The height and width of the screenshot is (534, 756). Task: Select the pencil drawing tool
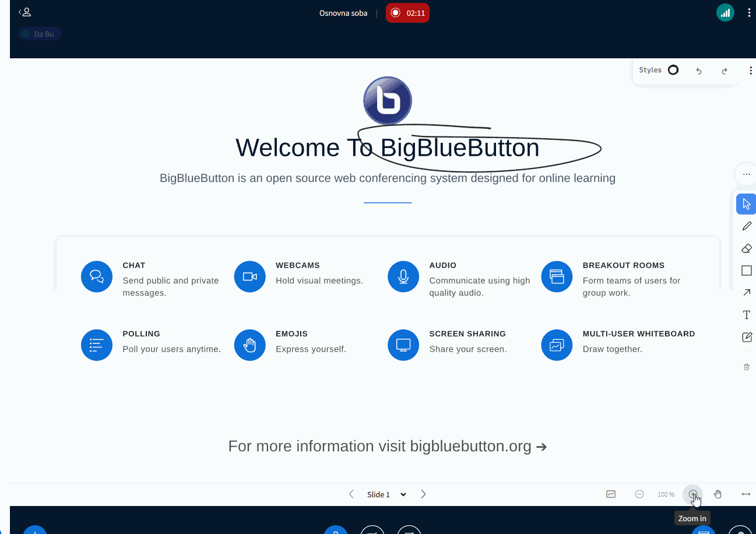click(747, 226)
